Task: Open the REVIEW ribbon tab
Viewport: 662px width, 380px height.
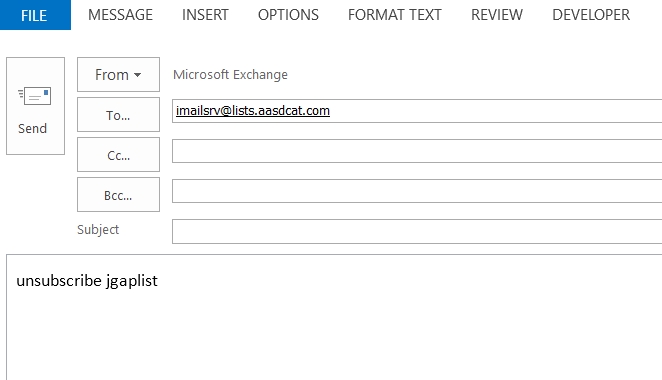Action: 497,15
